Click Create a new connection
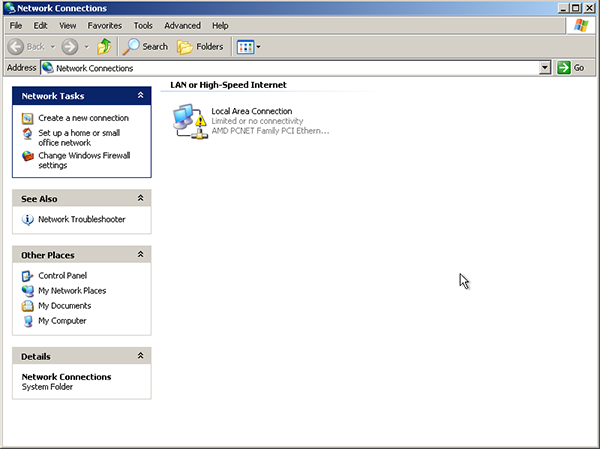 point(83,118)
